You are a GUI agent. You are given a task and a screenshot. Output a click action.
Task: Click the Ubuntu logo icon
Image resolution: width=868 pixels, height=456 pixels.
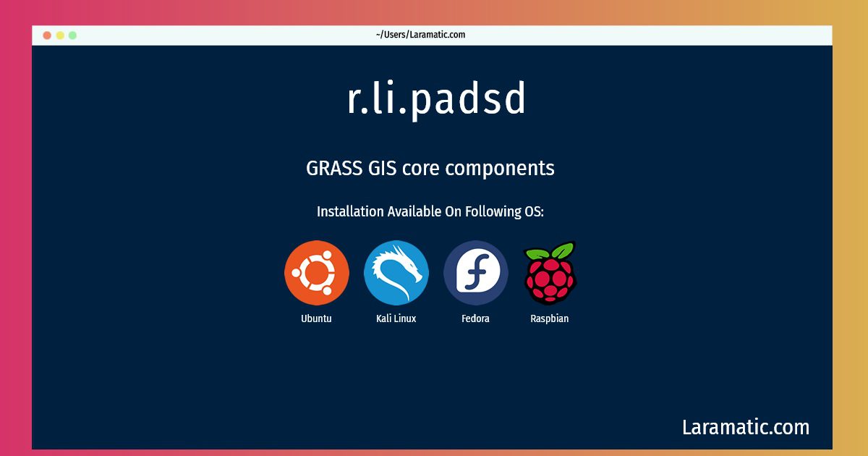(316, 273)
